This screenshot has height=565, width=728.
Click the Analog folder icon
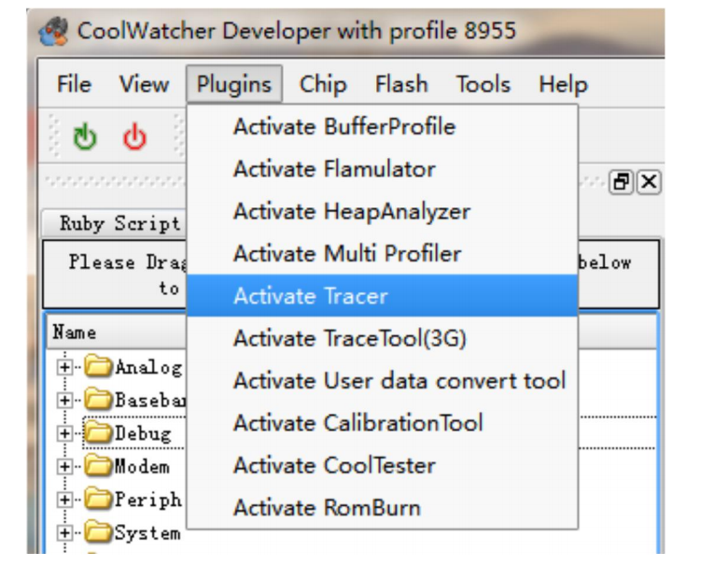[98, 367]
